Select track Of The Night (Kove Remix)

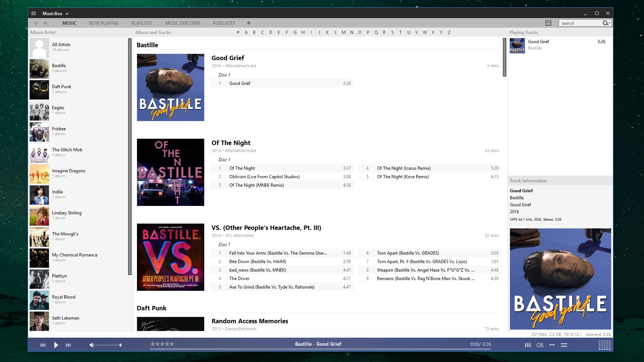click(430, 177)
